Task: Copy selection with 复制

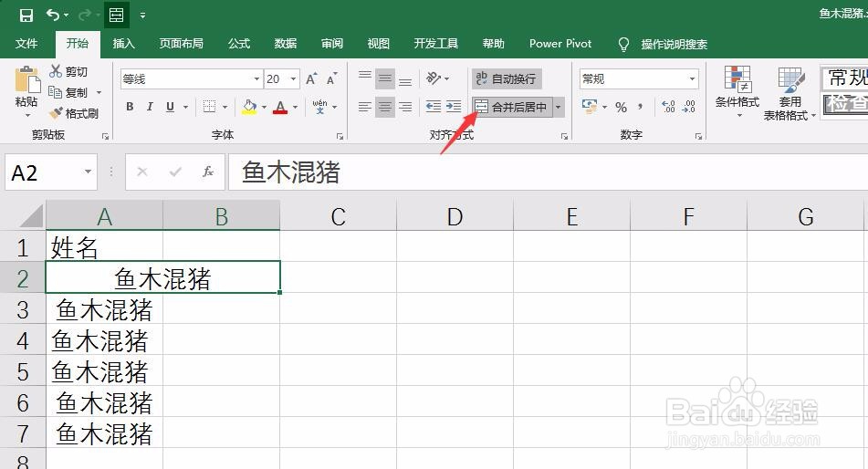Action: click(68, 92)
